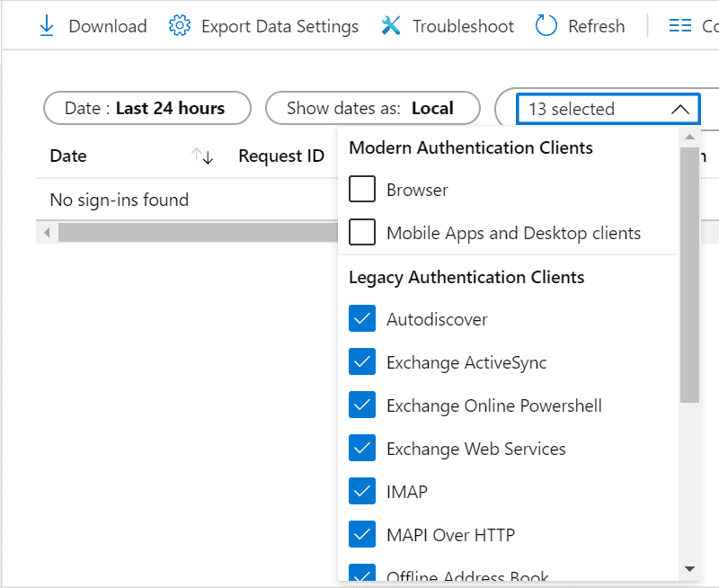Screen dimensions: 719x588
Task: Click the Refresh circular arrow icon
Action: coord(546,25)
